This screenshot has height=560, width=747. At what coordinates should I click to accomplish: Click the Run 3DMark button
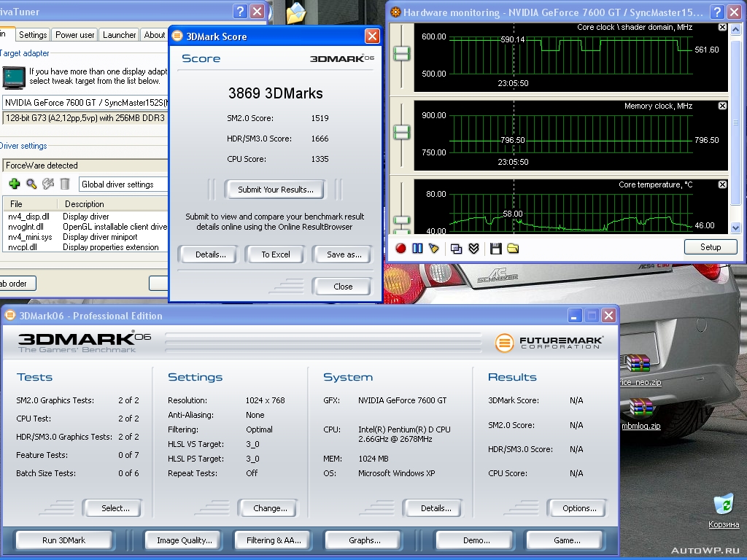point(64,540)
